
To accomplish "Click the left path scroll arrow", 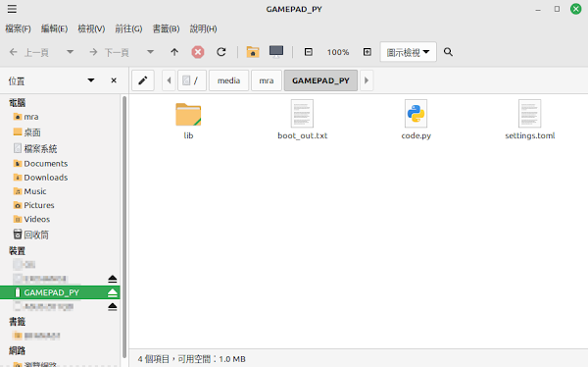I will 169,80.
